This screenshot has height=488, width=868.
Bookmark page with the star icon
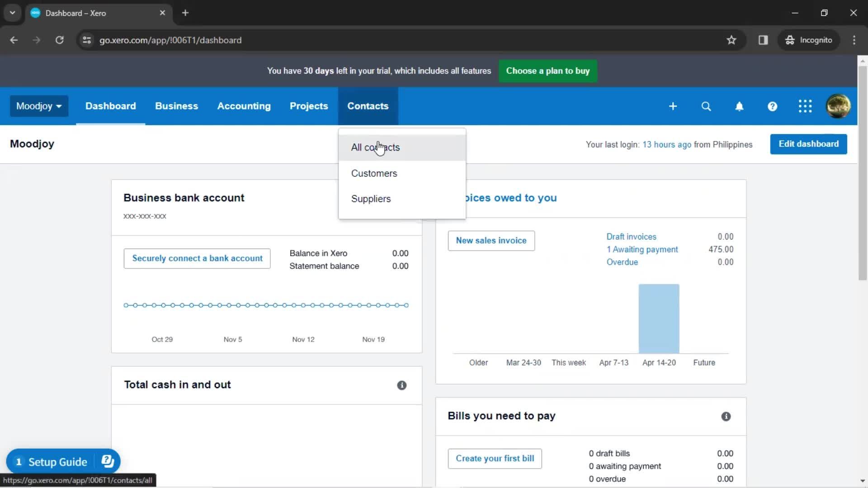click(731, 40)
